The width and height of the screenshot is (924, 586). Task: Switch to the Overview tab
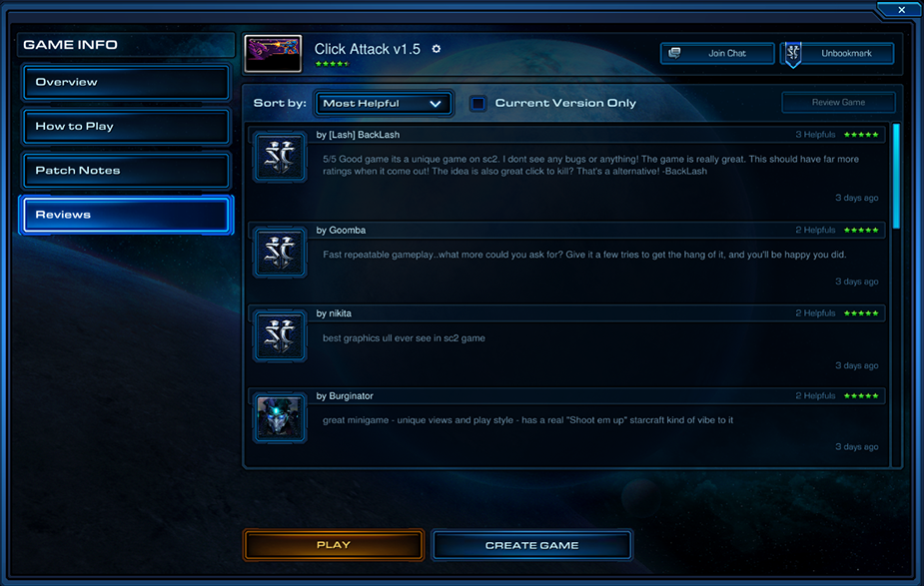126,83
